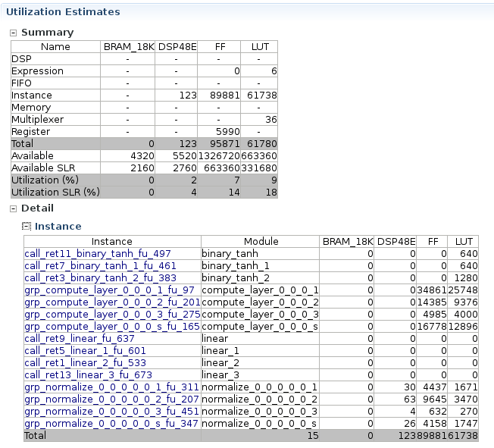Select FF value 4437
Image resolution: width=494 pixels, height=448 pixels.
(435, 387)
